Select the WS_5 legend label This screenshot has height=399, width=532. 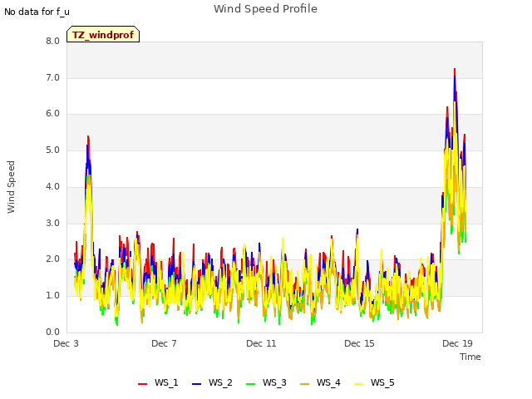click(382, 382)
